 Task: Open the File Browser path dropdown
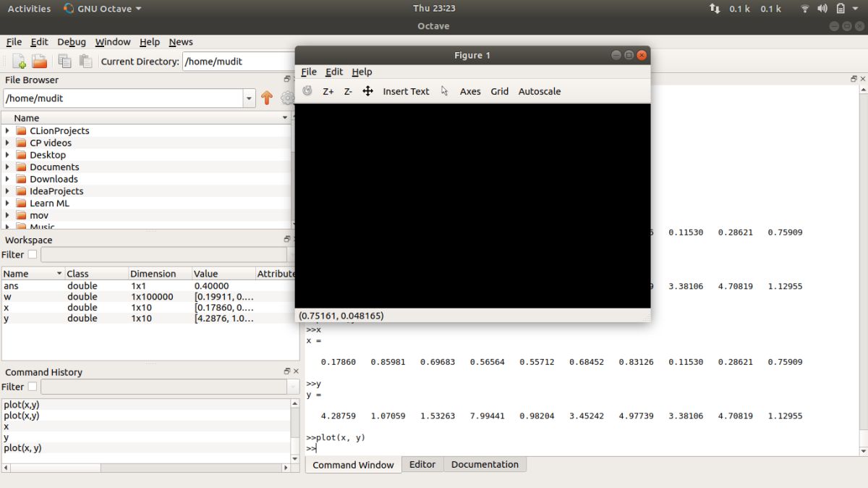[250, 98]
